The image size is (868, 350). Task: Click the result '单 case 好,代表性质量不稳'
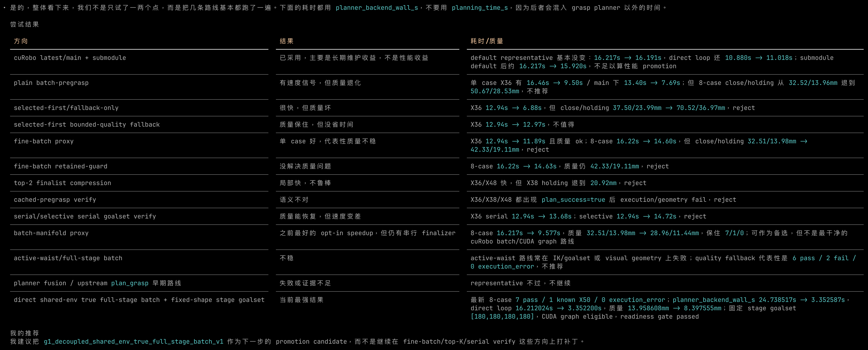[327, 141]
